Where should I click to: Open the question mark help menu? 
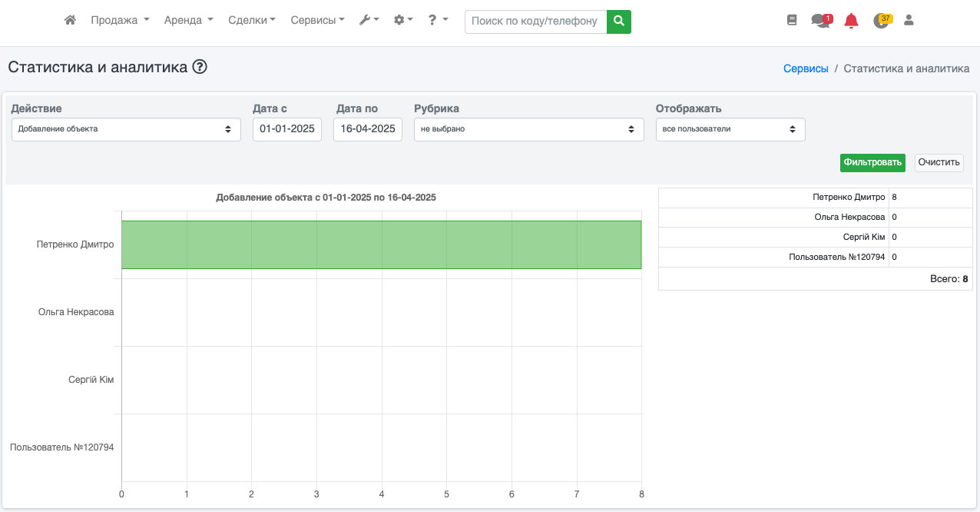(x=438, y=21)
